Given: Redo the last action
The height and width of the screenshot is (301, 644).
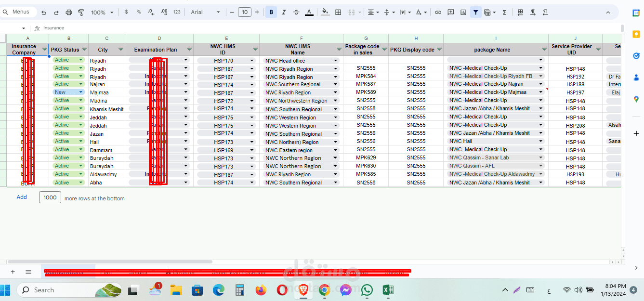Looking at the screenshot, I should 56,12.
